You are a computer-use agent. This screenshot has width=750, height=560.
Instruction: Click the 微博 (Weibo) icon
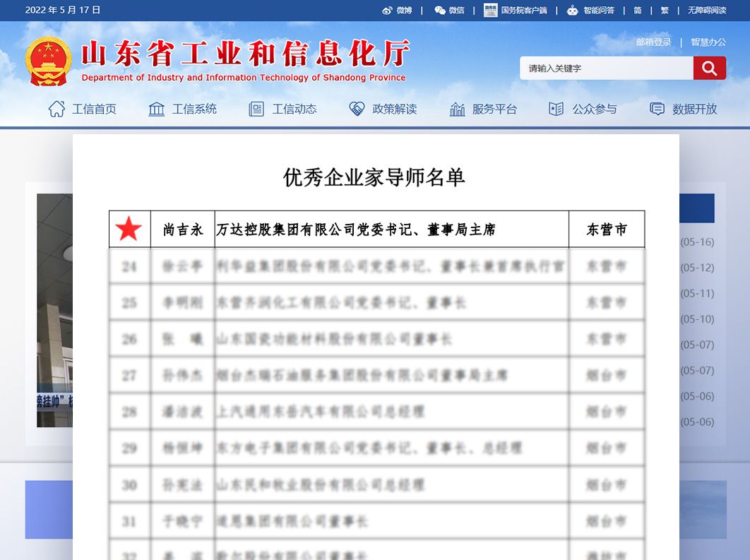pyautogui.click(x=387, y=10)
